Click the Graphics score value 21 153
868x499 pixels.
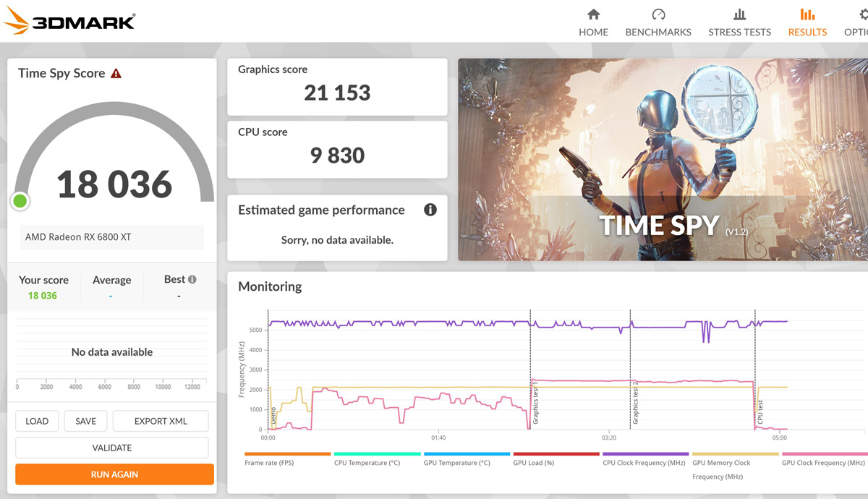[337, 93]
